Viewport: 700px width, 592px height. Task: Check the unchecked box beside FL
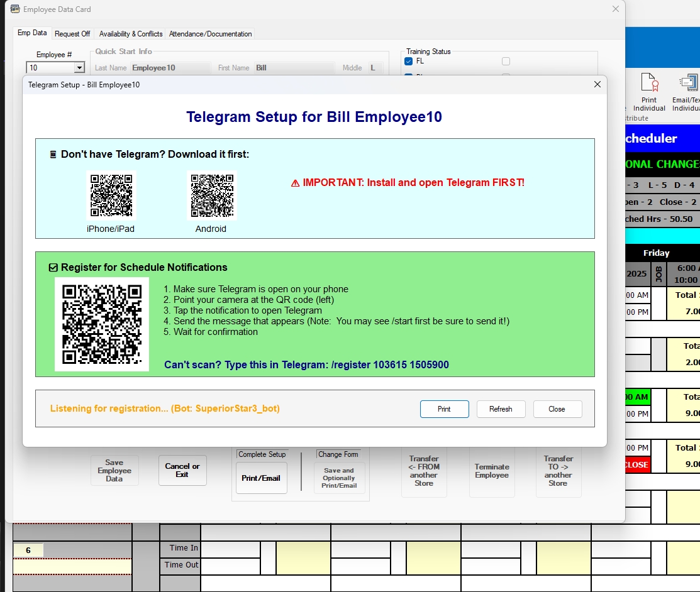tap(506, 61)
